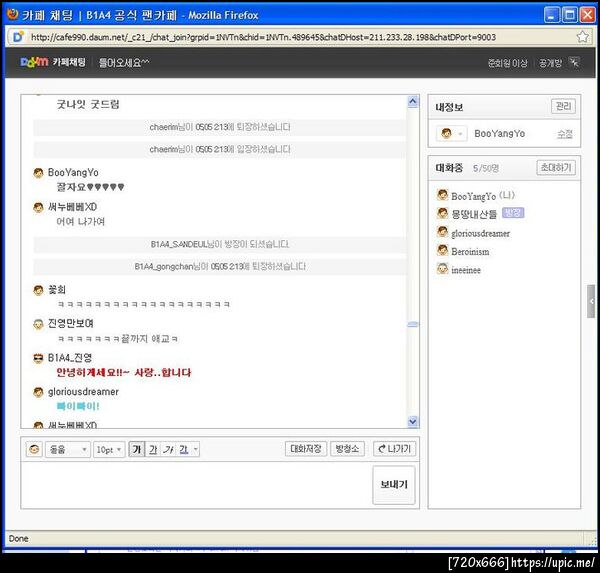Select gloriousdreamer in participant list
This screenshot has width=600, height=573.
[x=481, y=233]
